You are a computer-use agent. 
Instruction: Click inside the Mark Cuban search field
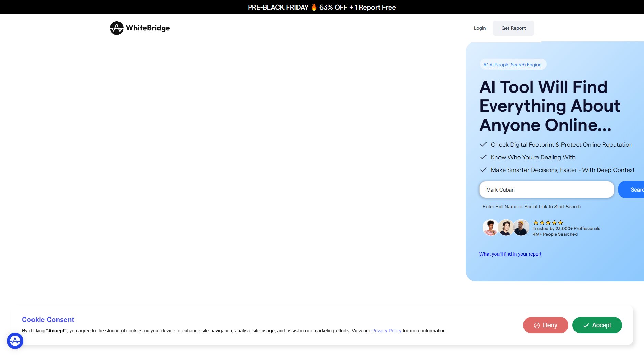coord(546,189)
